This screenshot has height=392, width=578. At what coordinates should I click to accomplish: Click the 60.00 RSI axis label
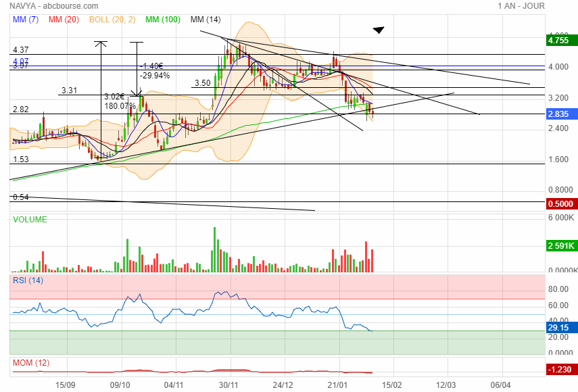point(558,305)
